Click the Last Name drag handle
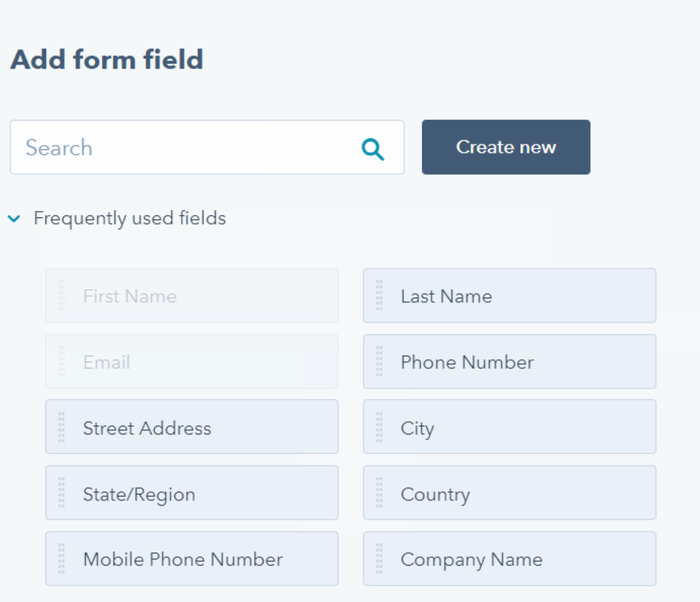 [x=379, y=296]
